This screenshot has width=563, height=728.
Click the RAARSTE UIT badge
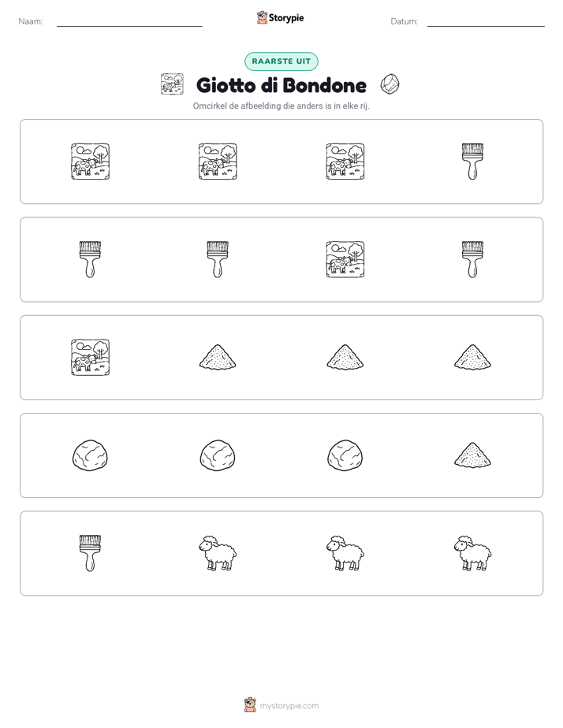click(281, 61)
